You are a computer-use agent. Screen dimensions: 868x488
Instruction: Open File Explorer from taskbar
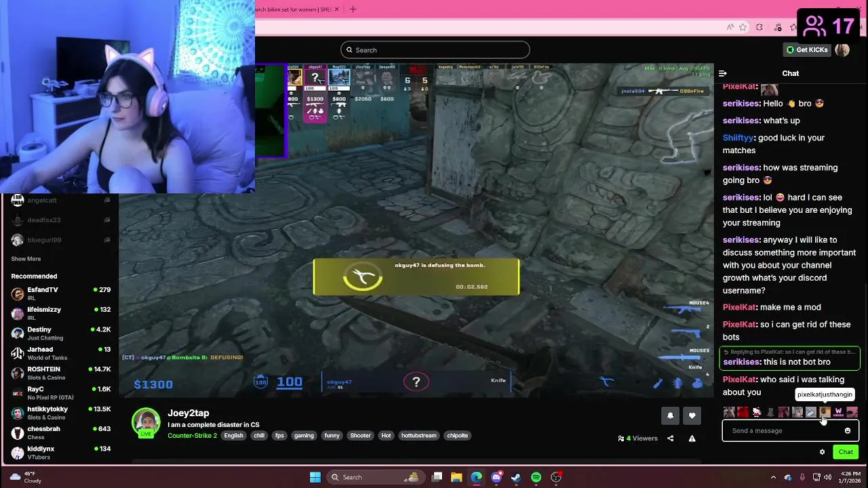456,477
